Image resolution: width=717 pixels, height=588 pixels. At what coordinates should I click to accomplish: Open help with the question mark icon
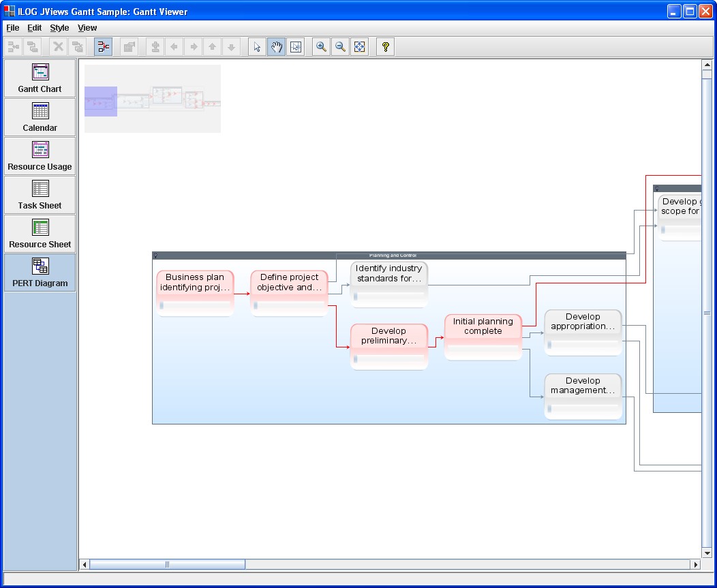tap(385, 47)
